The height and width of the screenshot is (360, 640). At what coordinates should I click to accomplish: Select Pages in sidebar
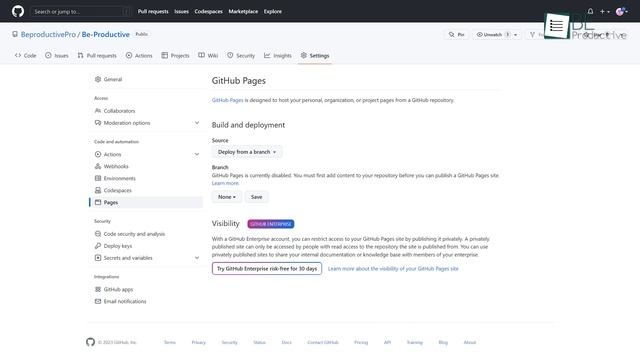pos(146,202)
